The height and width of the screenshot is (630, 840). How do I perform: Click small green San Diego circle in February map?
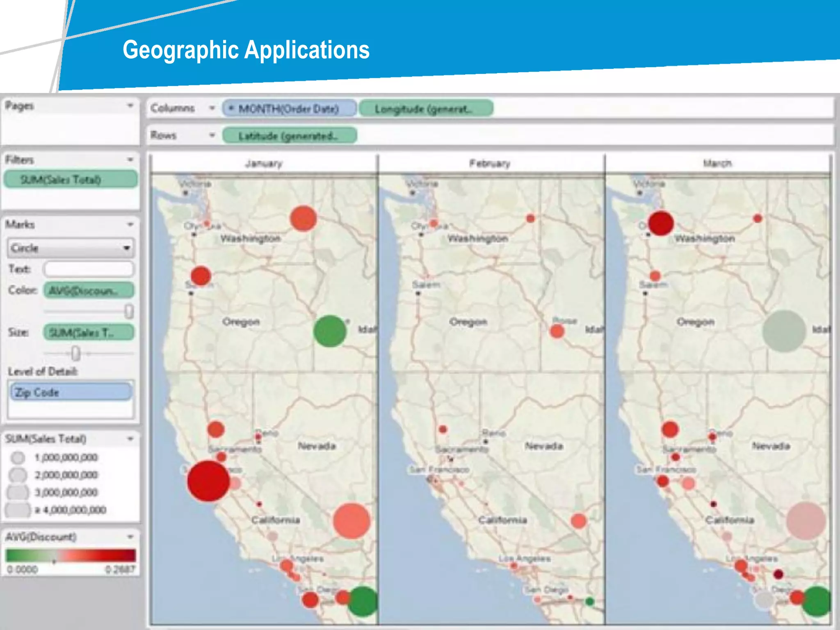pos(590,602)
